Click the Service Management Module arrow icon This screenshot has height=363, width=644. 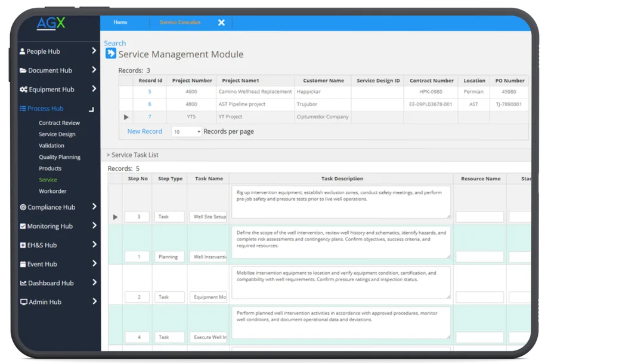coord(110,54)
